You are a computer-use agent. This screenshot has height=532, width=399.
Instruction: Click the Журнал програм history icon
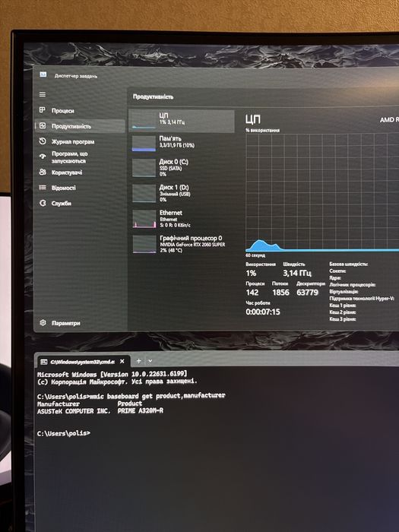(43, 141)
